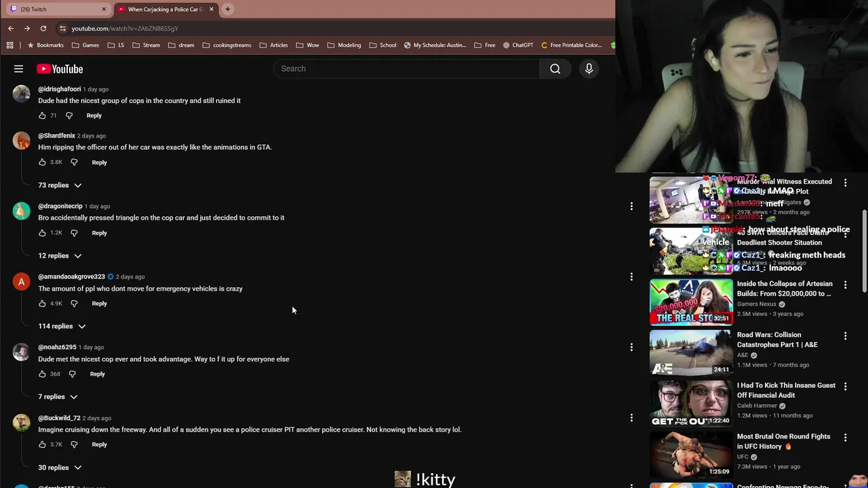Open the Bookmarks star folder
Viewport: 868px width, 488px height.
pyautogui.click(x=45, y=45)
